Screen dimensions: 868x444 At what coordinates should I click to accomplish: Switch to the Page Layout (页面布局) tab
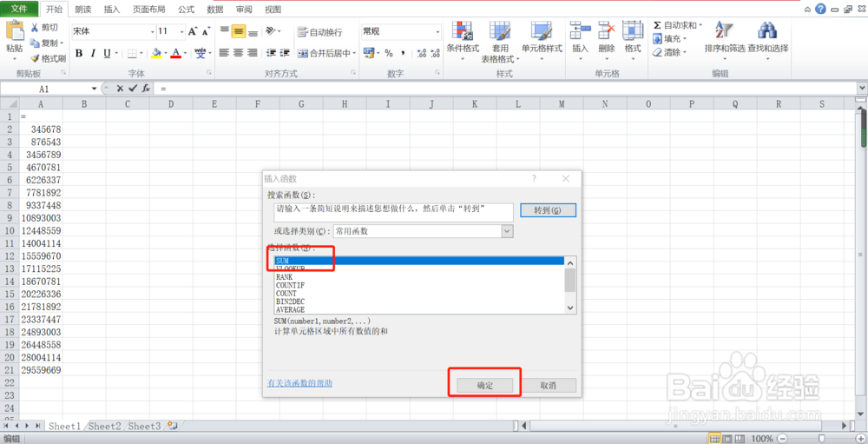[149, 10]
